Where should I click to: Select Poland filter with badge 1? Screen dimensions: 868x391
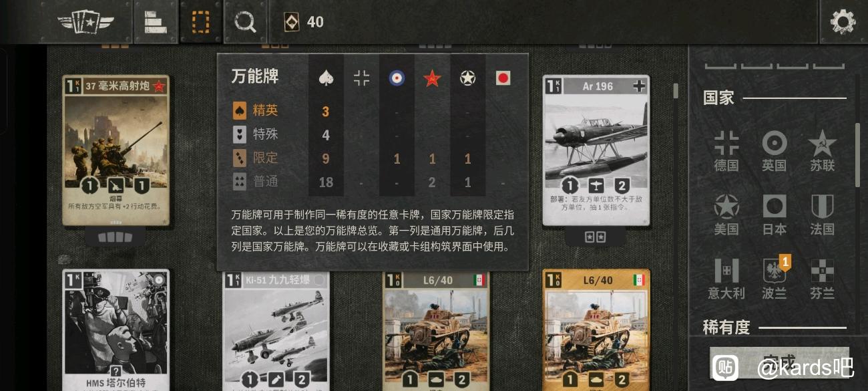(x=775, y=279)
